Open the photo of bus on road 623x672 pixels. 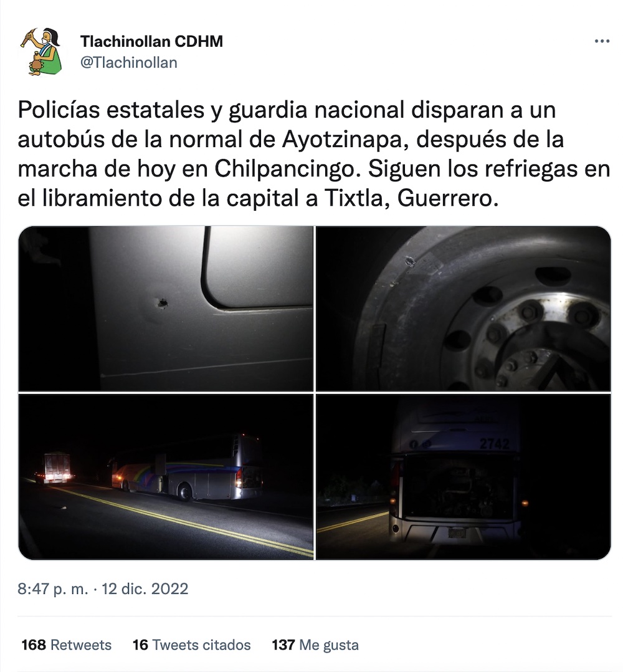tap(166, 476)
